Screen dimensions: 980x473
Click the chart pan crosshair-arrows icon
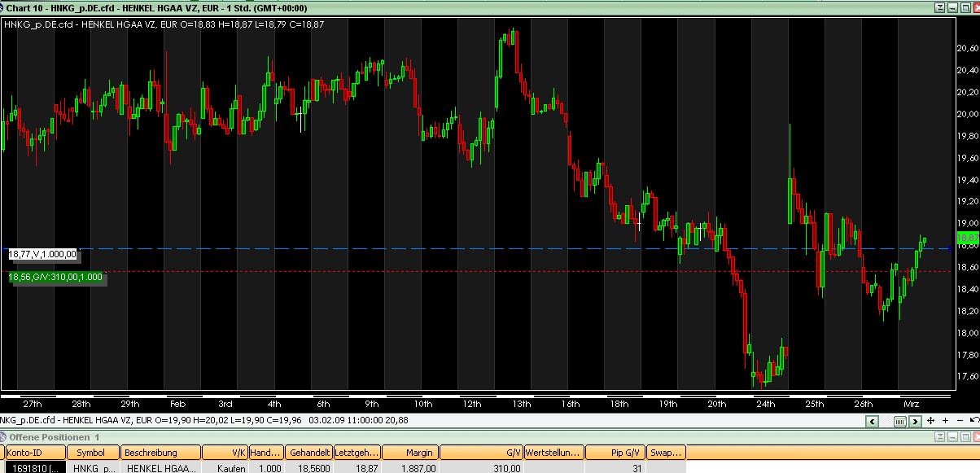[x=932, y=421]
